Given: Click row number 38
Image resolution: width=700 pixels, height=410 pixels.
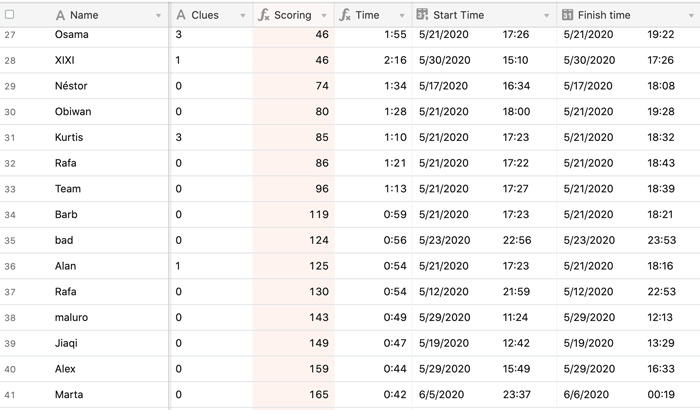Looking at the screenshot, I should coord(10,318).
